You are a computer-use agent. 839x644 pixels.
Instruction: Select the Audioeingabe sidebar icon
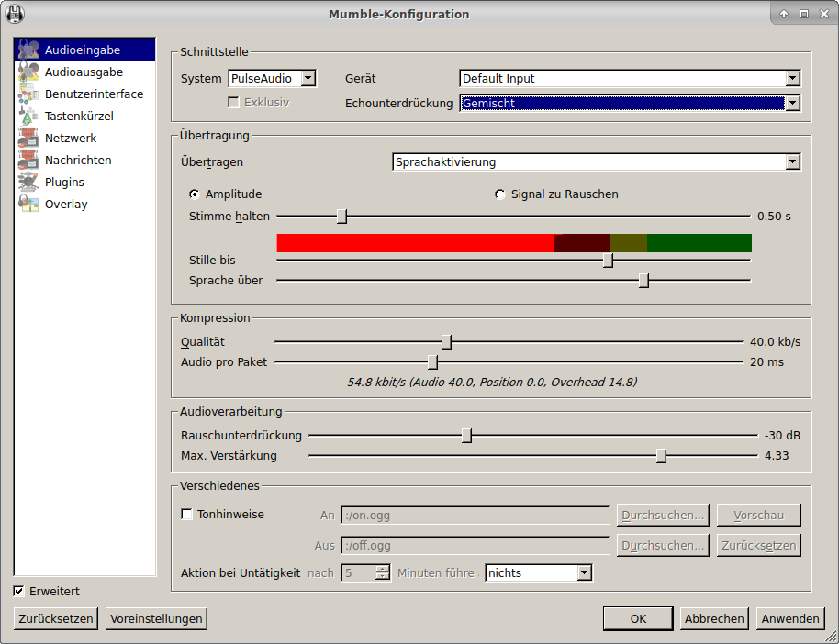tap(28, 50)
